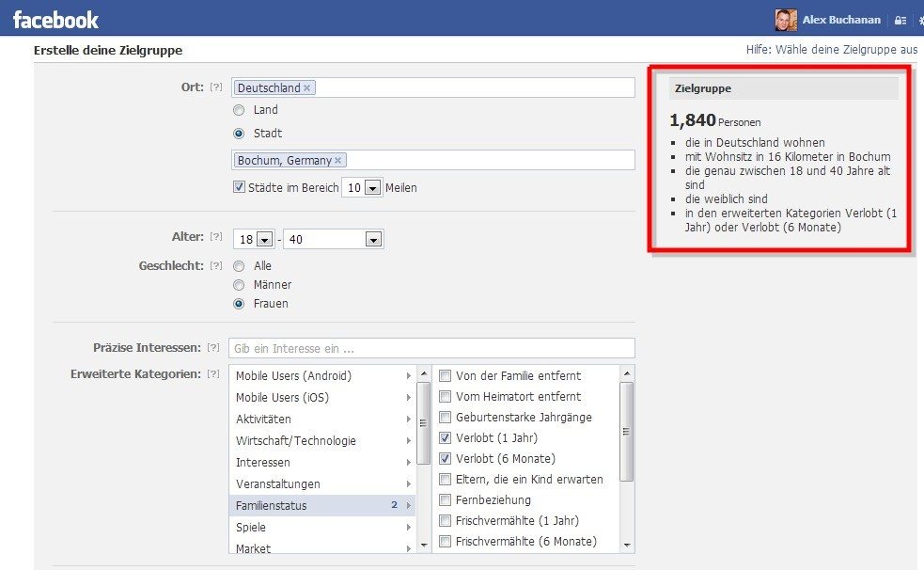Expand the Aktivitäten category
This screenshot has width=924, height=570.
322,420
